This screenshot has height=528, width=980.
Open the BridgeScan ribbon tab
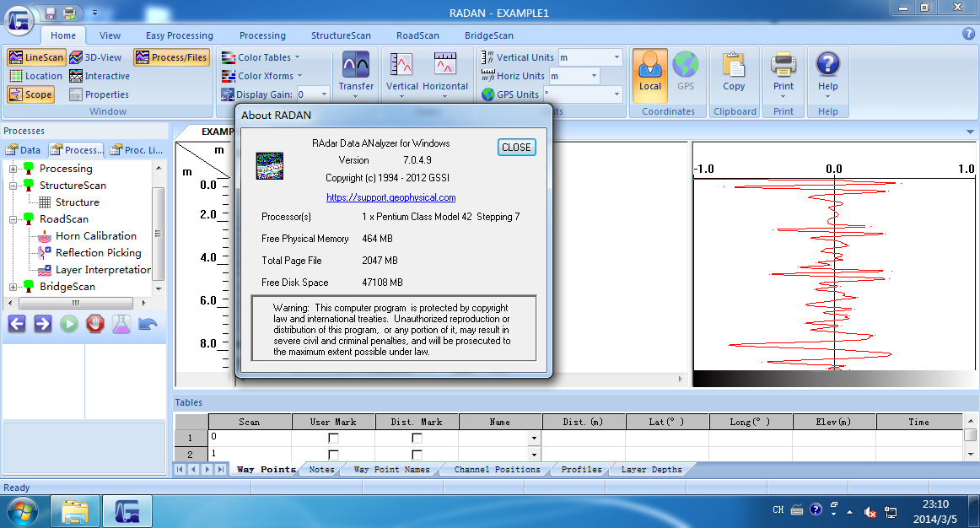click(489, 35)
